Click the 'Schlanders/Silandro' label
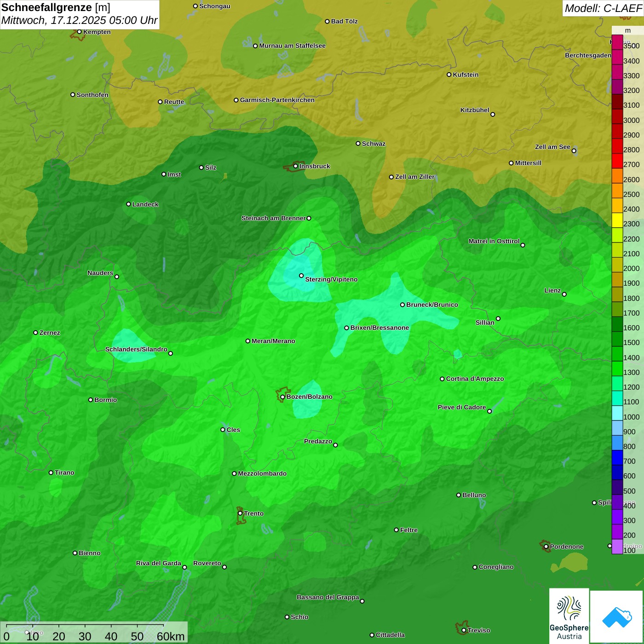The width and height of the screenshot is (644, 644). point(136,349)
